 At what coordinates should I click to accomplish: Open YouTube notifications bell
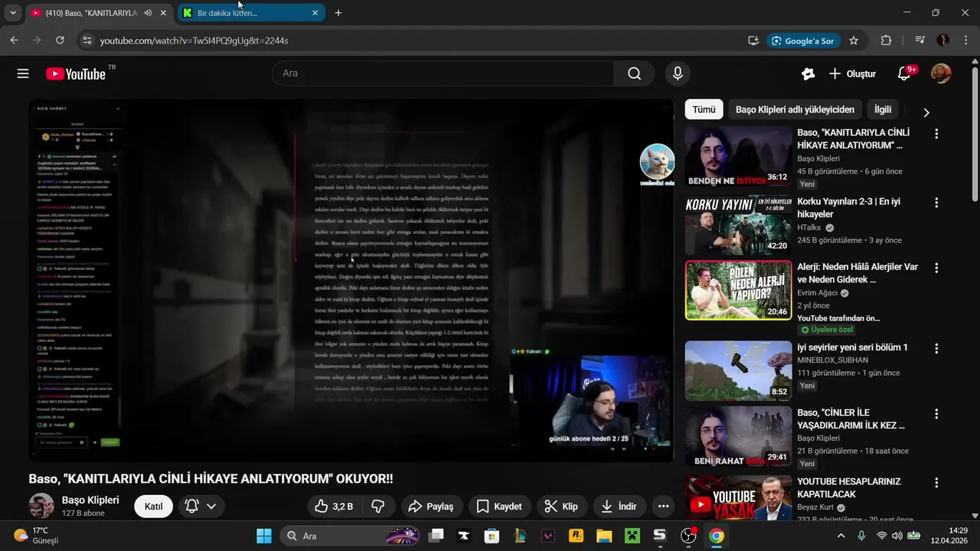tap(904, 73)
